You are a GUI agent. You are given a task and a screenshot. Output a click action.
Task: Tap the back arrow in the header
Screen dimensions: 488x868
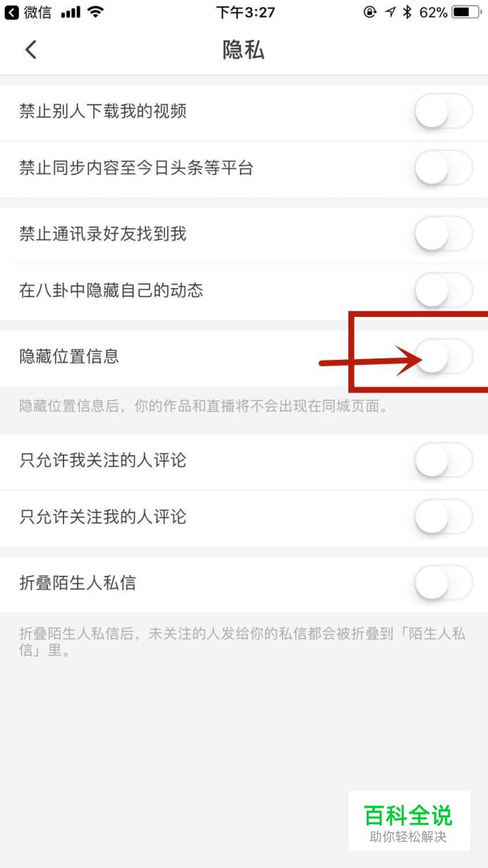[30, 49]
